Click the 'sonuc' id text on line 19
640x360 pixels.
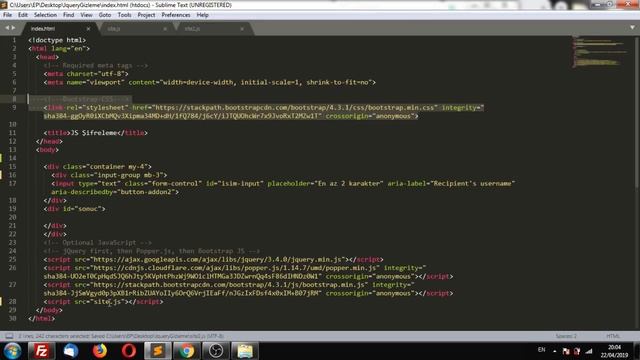89,209
